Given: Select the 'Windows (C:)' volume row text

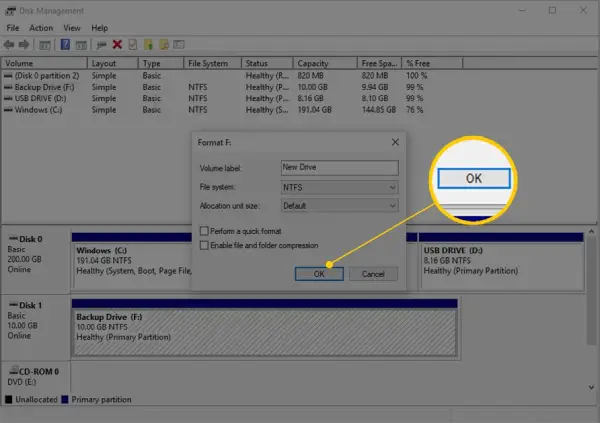Looking at the screenshot, I should pos(38,110).
